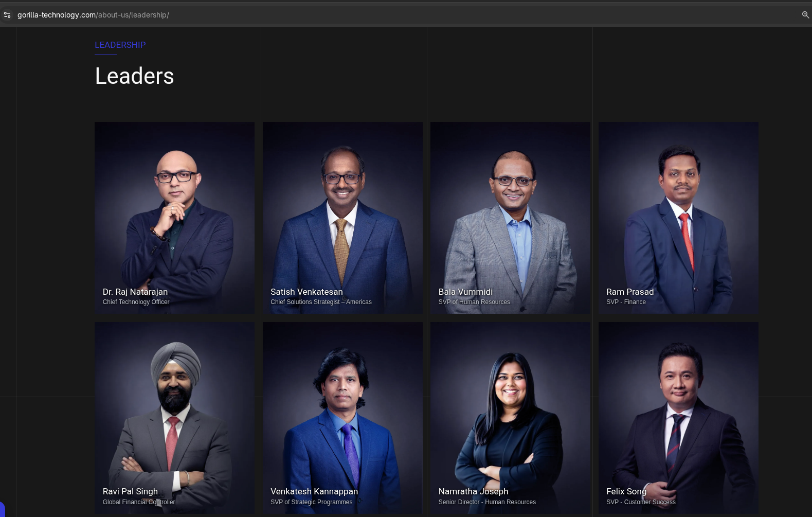Click the name Felix Song
The image size is (812, 517).
626,491
